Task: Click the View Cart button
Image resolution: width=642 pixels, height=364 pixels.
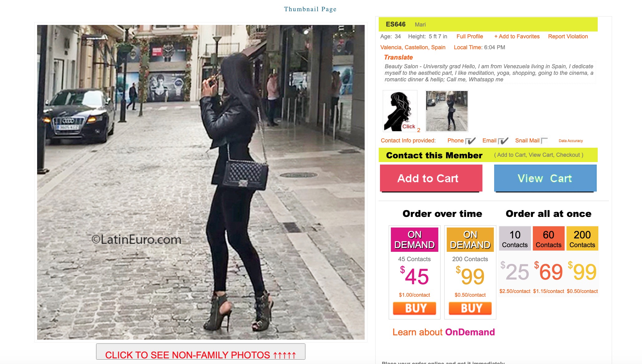Action: pos(545,178)
